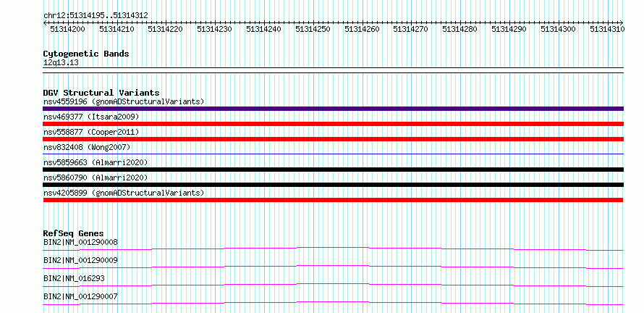Click ruler position 51314270
The width and height of the screenshot is (644, 313).
(x=411, y=29)
